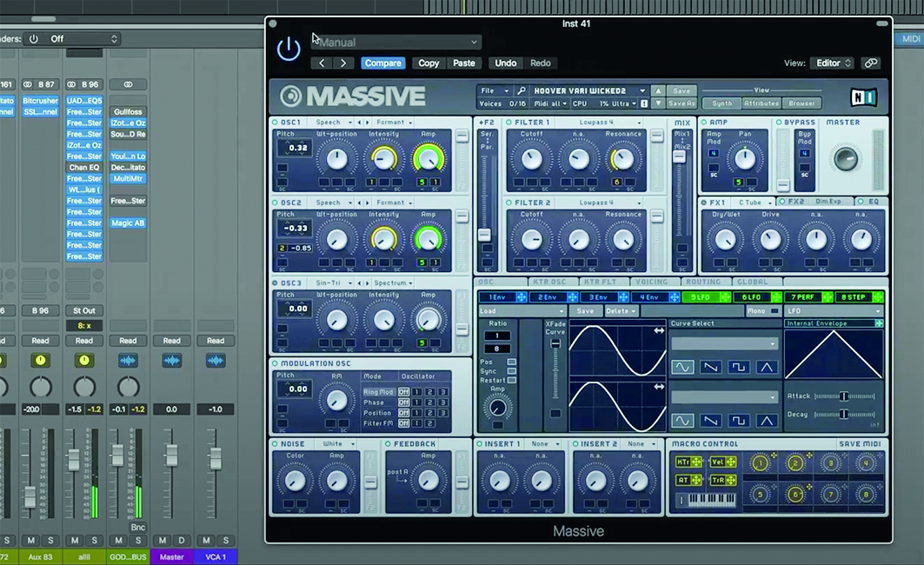
Task: Click the blue waveform icon on the Master strip
Action: coord(171,360)
